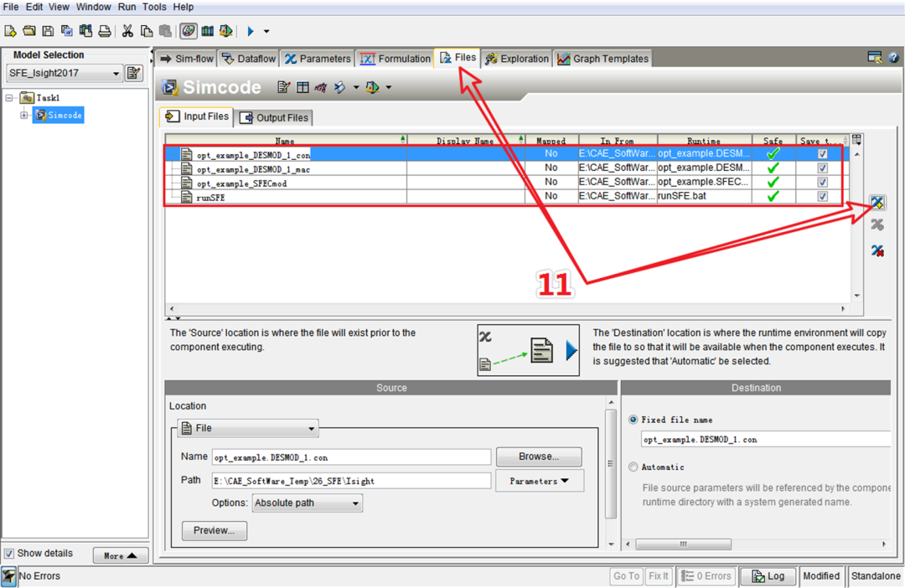Click the palette icon in main toolbar
The height and width of the screenshot is (588, 905).
189,31
